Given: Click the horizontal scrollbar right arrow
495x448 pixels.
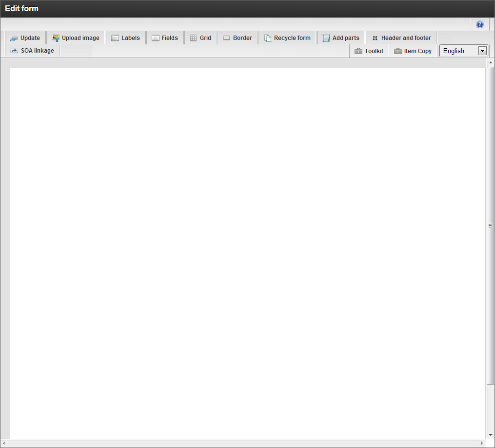Looking at the screenshot, I should [482, 443].
